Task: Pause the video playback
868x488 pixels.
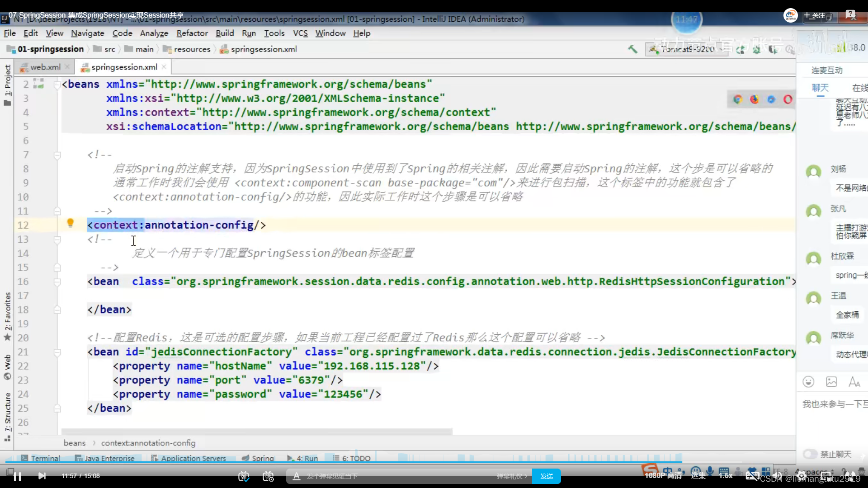Action: [18, 476]
